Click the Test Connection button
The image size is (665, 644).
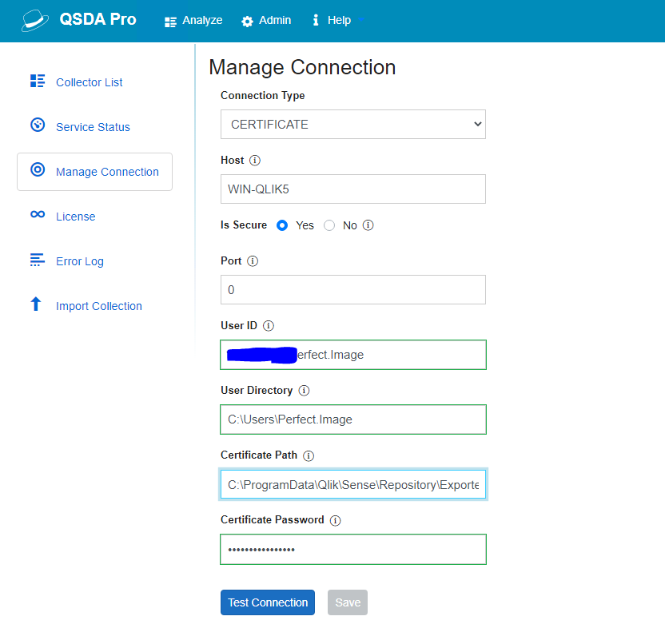pos(267,602)
